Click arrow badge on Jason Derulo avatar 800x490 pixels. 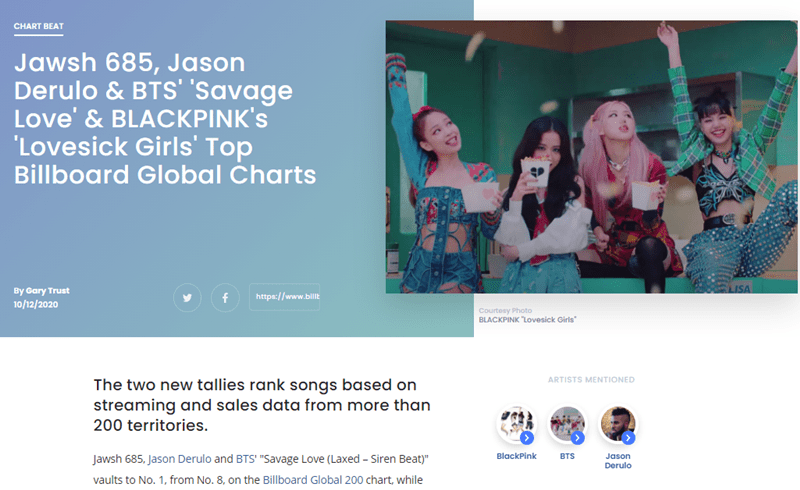click(x=629, y=438)
